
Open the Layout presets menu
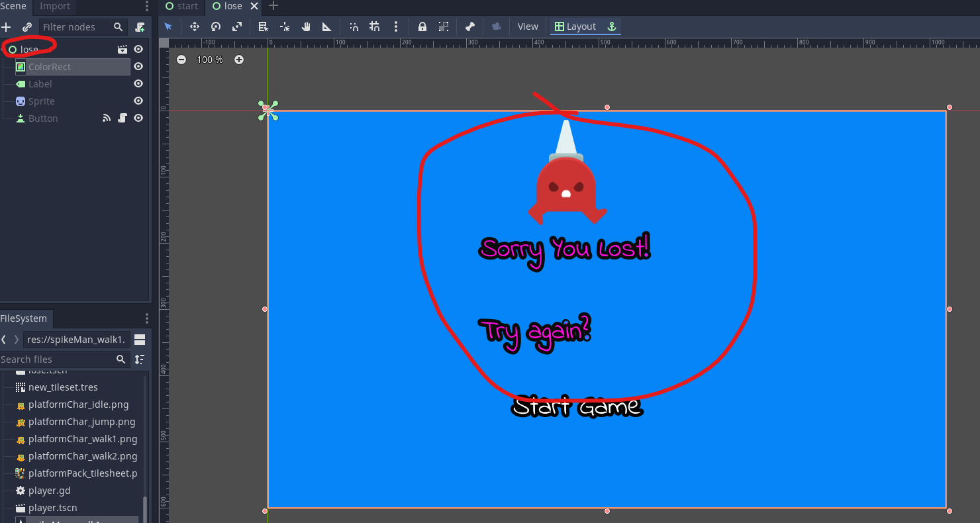575,26
